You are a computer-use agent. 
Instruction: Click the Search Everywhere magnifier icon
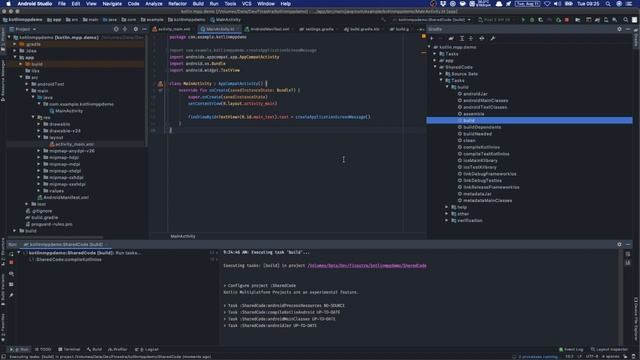pos(626,20)
